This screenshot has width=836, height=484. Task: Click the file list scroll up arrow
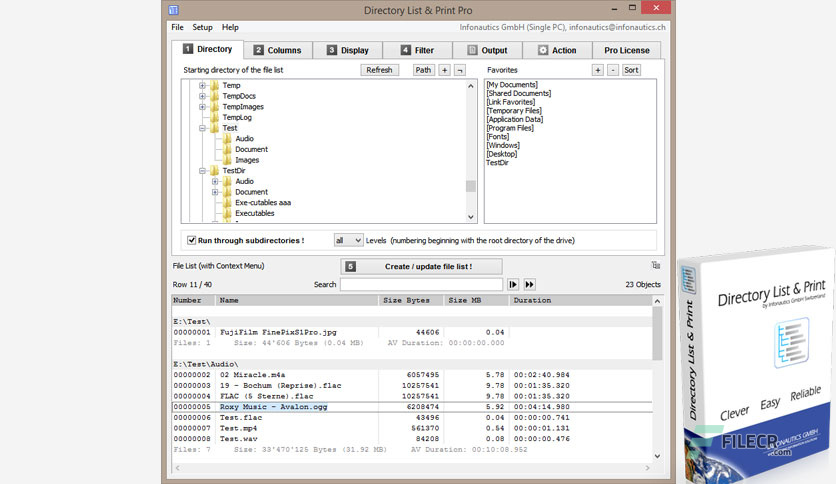(x=657, y=301)
